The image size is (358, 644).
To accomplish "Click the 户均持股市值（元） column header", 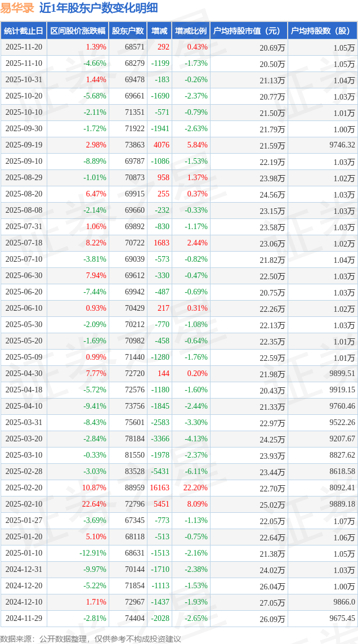I will tap(248, 31).
